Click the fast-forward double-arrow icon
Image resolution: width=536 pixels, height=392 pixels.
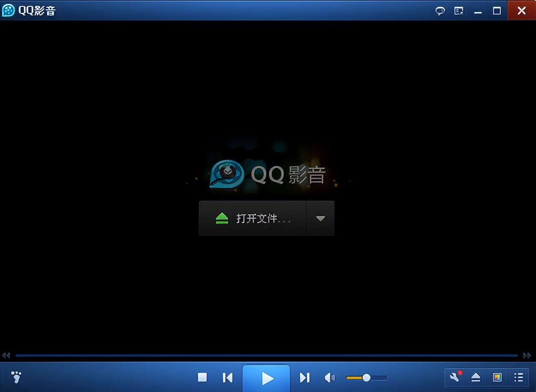[527, 356]
